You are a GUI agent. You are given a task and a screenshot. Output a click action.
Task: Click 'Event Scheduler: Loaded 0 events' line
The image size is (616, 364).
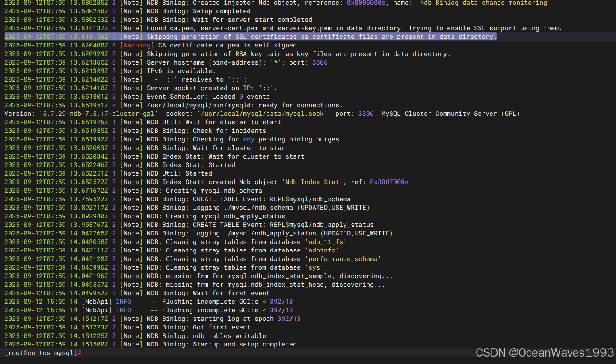pos(137,97)
